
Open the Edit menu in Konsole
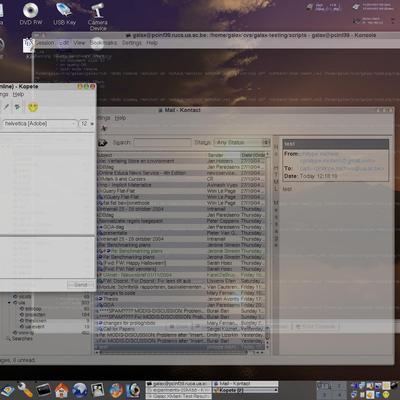point(64,43)
